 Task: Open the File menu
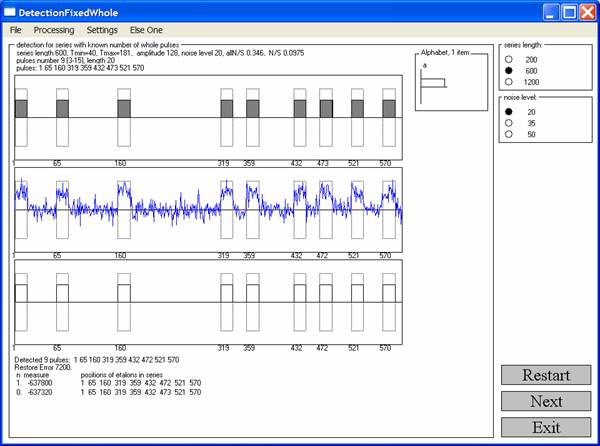click(16, 30)
